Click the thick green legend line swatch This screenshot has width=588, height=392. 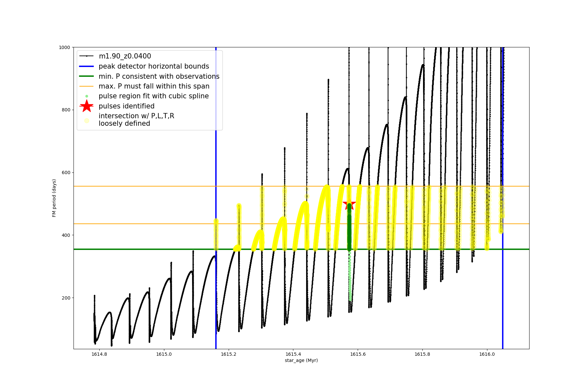coord(87,76)
